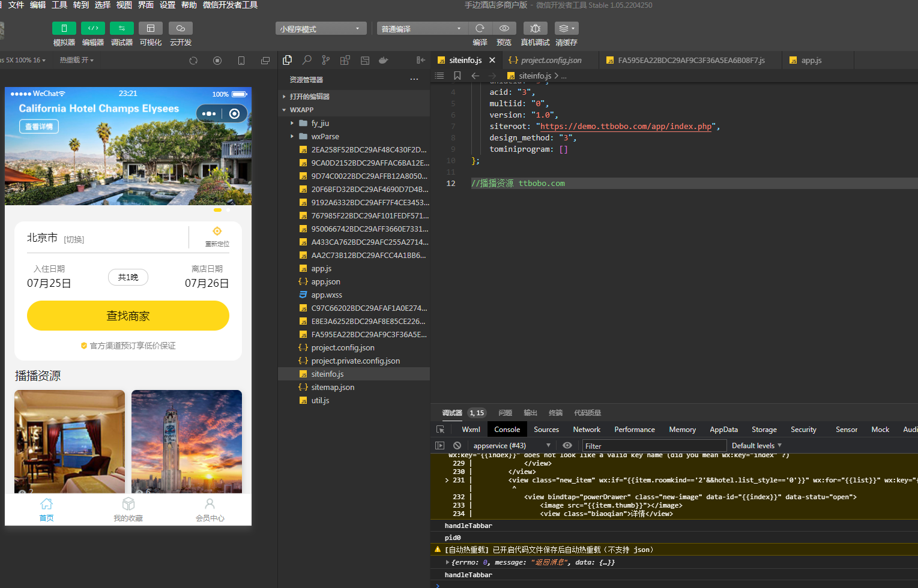The image size is (918, 588).
Task: Open the My Favorites tab in simulator
Action: point(128,509)
